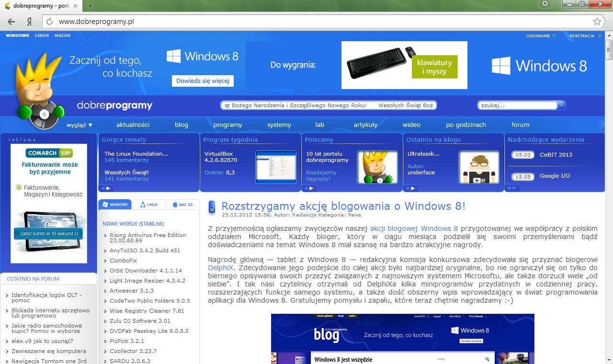Open The Linux Foundation... hot topic

coord(136,154)
